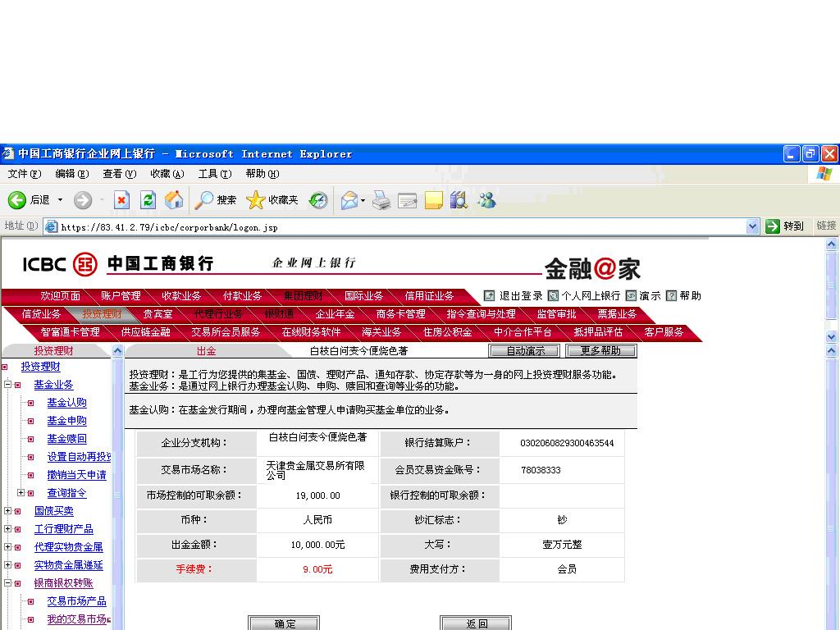
Task: Switch to the 账户管理 tab
Action: [121, 296]
